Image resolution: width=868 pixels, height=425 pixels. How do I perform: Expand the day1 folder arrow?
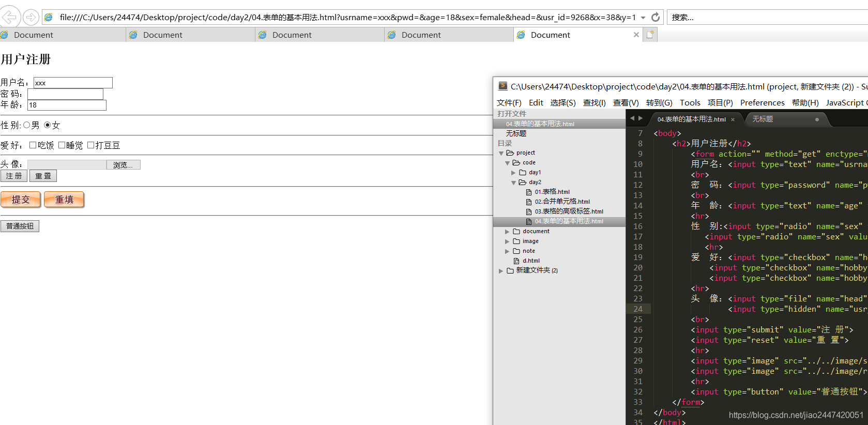pyautogui.click(x=513, y=173)
